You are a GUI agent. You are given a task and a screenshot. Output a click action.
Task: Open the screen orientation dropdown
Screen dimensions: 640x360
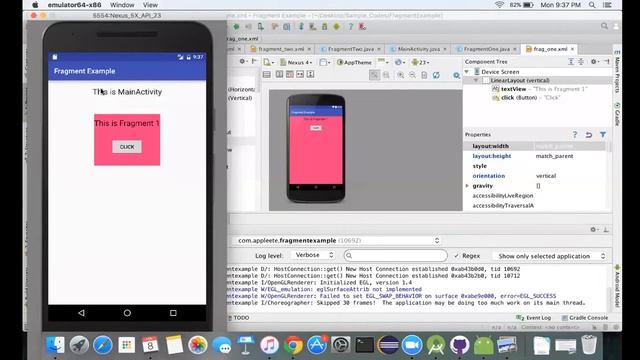(325, 62)
